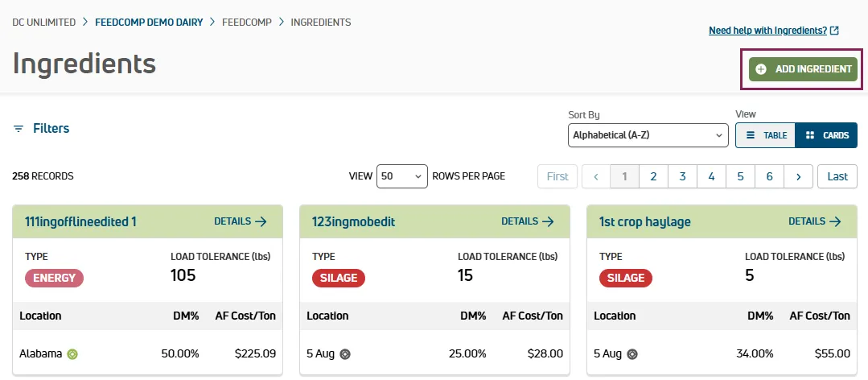Go to page 4

711,176
